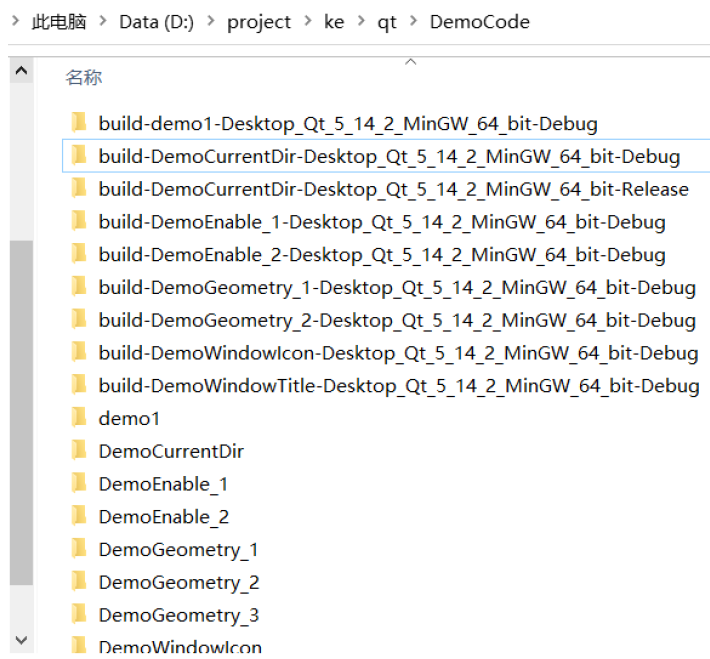Viewport: 710px width, 659px height.
Task: Expand chevron between qt and DemoCode
Action: click(413, 20)
